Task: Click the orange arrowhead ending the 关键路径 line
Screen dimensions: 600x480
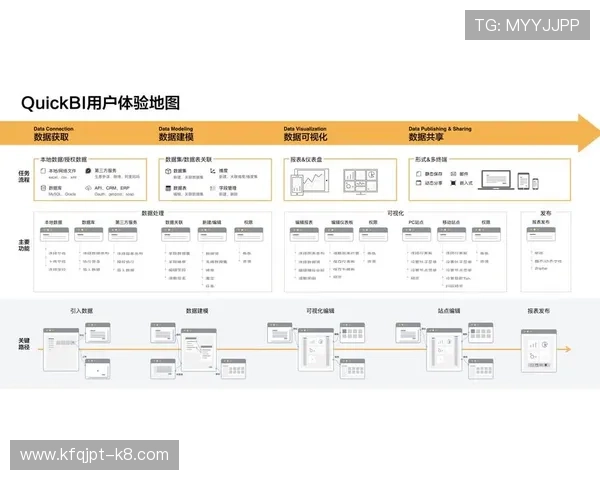Action: click(x=568, y=349)
